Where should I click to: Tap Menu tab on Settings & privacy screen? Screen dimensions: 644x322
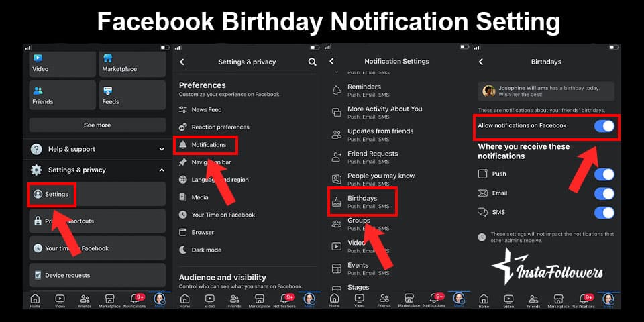(x=309, y=301)
